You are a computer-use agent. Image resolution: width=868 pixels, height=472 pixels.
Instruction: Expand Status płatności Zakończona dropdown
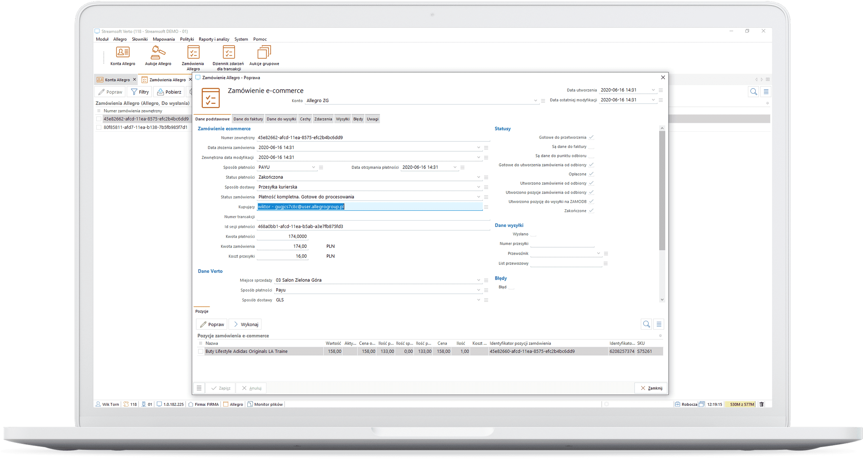(x=479, y=177)
